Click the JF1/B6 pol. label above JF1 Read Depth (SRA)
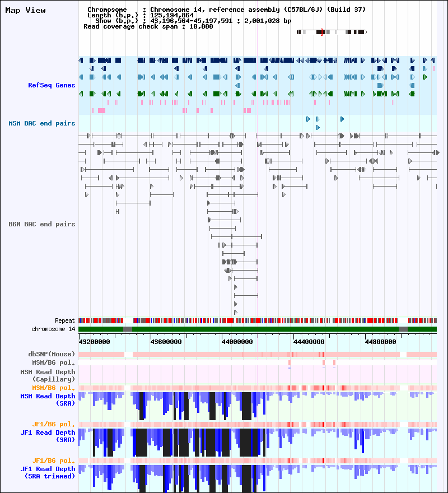Image resolution: width=448 pixels, height=493 pixels. click(53, 424)
